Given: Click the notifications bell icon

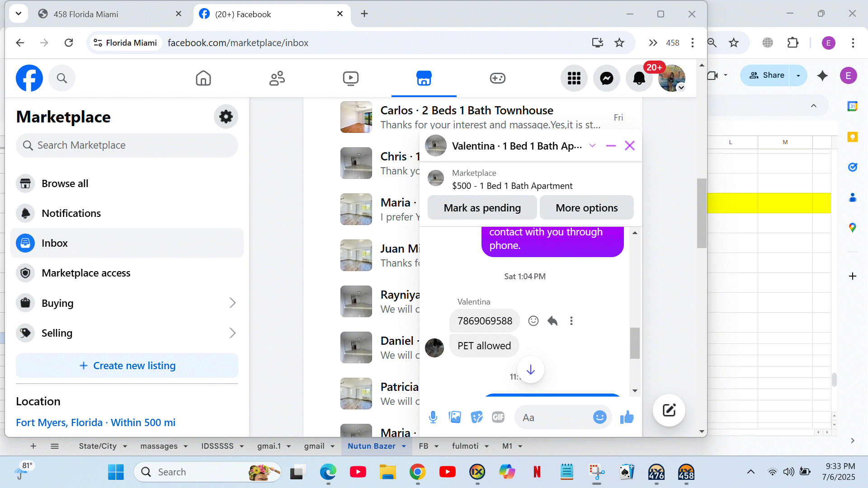Looking at the screenshot, I should click(639, 78).
